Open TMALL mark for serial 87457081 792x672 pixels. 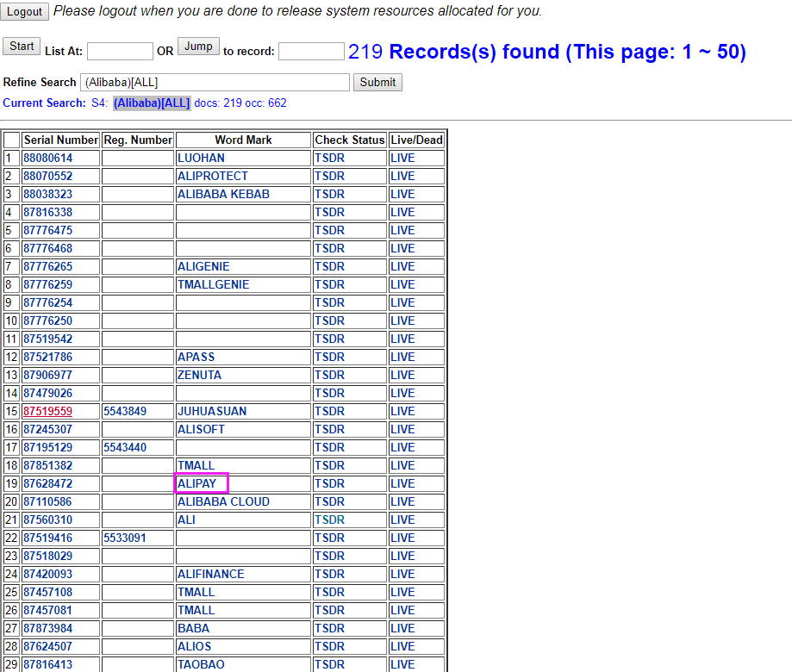(196, 611)
